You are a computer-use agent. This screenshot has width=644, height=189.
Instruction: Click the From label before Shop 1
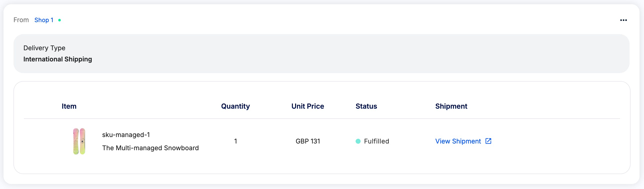(21, 20)
